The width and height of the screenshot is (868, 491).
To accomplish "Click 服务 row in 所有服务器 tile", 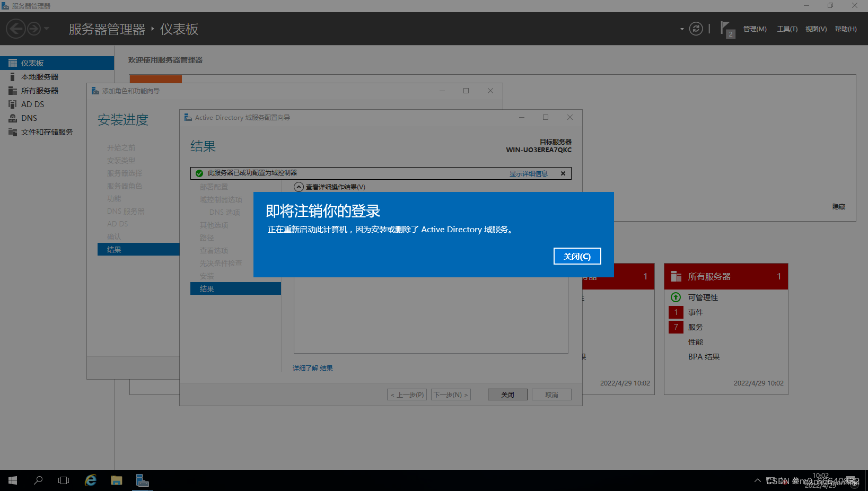I will 696,327.
